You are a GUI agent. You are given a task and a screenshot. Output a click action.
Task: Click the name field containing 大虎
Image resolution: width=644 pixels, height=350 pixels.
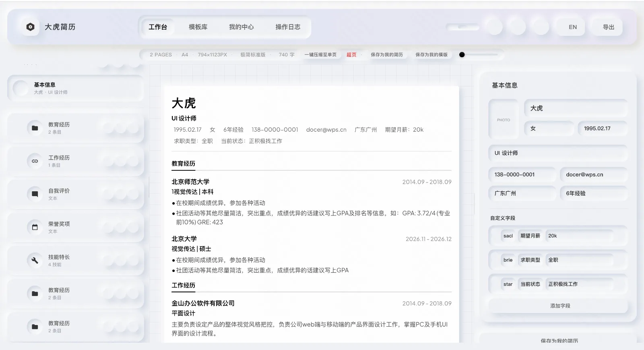pyautogui.click(x=576, y=108)
